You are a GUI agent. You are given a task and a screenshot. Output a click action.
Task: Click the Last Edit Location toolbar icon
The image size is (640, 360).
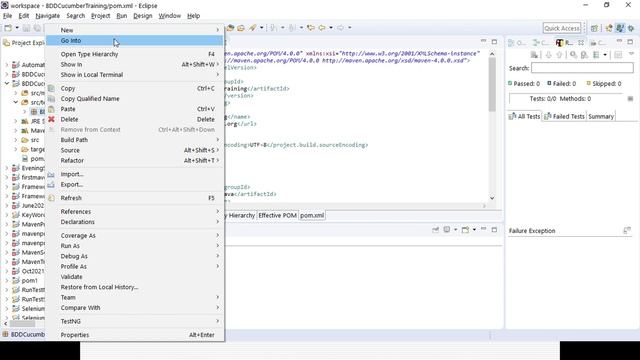311,28
